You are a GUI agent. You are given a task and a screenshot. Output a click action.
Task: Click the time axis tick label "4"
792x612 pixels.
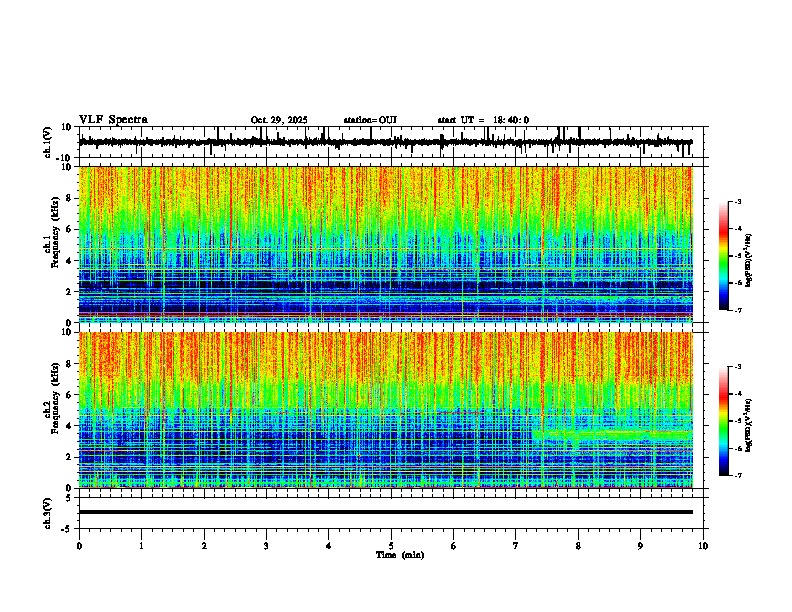329,546
